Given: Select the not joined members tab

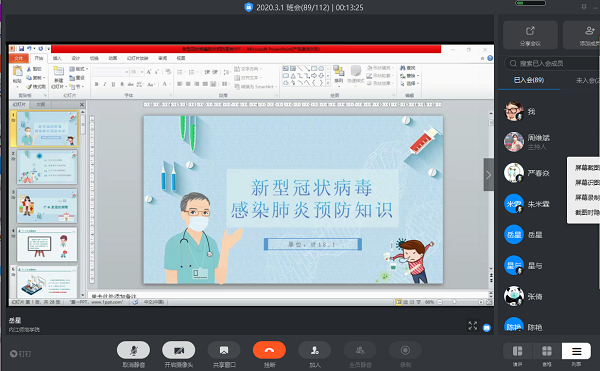Looking at the screenshot, I should (587, 80).
